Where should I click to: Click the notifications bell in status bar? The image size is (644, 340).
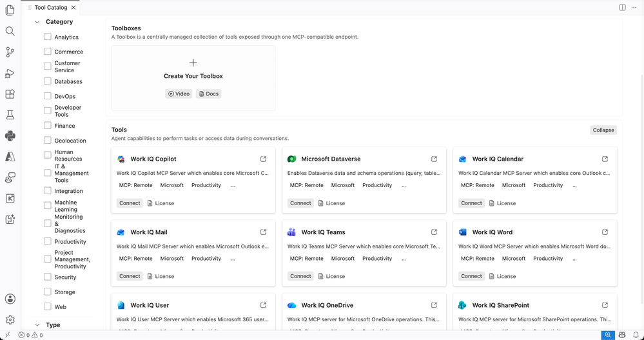point(636,335)
